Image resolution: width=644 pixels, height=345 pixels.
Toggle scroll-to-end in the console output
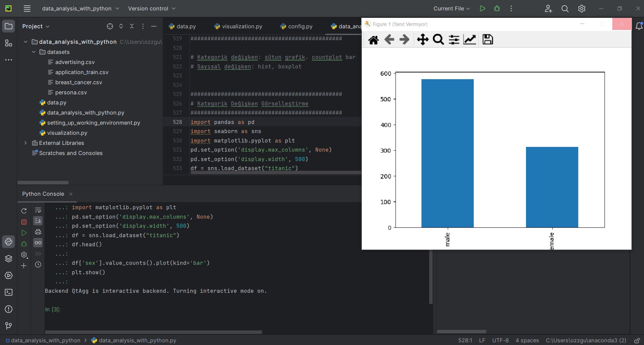[38, 221]
